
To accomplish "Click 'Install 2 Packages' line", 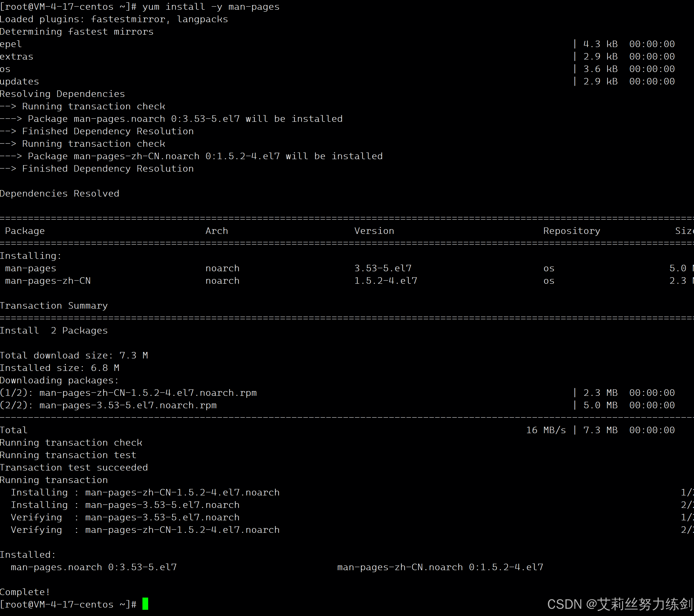I will click(x=54, y=330).
